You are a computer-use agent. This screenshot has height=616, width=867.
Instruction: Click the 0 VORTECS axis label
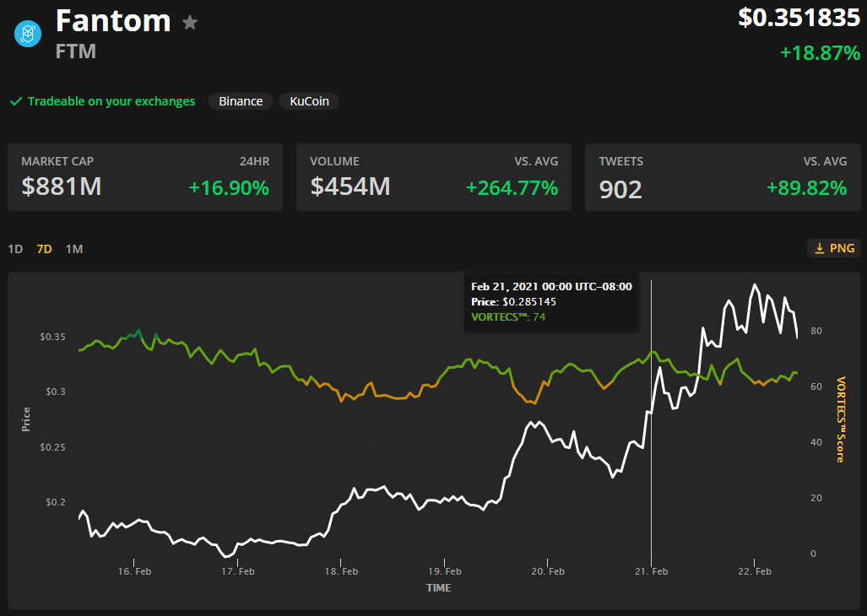[813, 554]
